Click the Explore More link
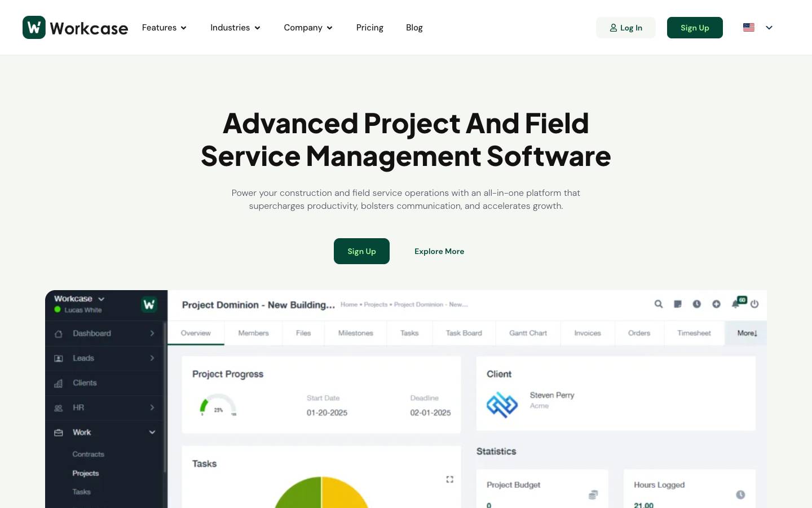Viewport: 812px width, 508px height. coord(439,251)
